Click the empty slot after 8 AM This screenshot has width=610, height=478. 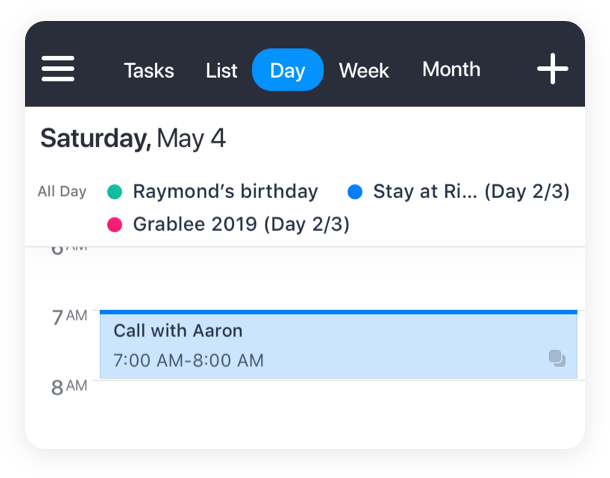[338, 414]
